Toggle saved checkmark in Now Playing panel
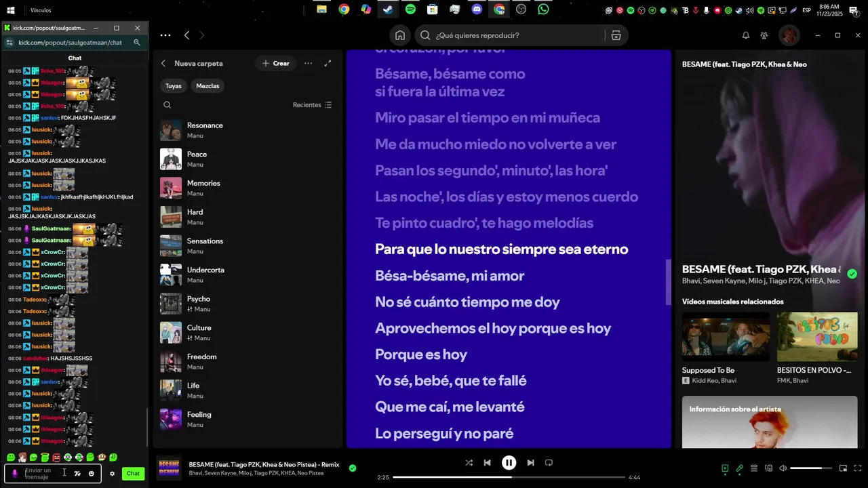This screenshot has width=868, height=488. (x=852, y=274)
